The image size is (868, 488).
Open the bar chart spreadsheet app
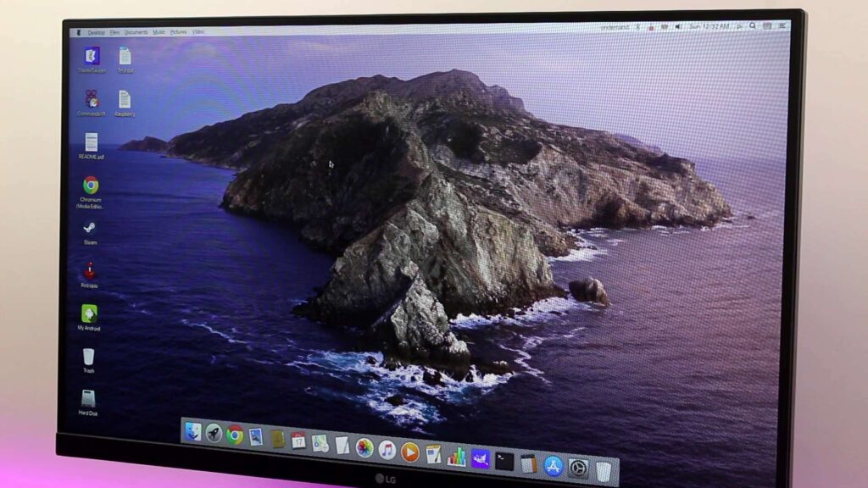tap(457, 457)
